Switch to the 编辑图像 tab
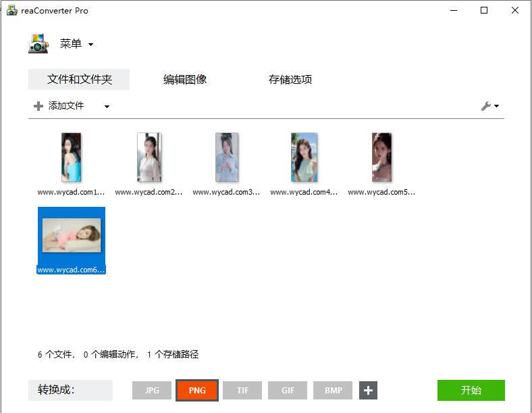The image size is (532, 413). coord(185,79)
